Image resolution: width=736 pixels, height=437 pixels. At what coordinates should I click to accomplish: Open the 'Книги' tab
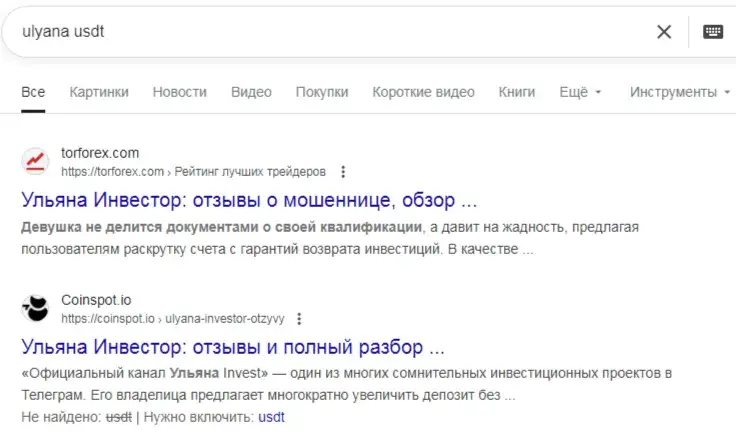point(517,92)
